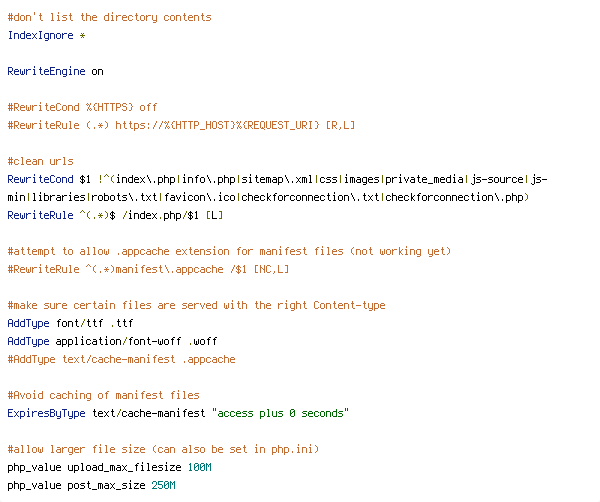The image size is (600, 502).
Task: Click the 100M upload_max_filesize value
Action: point(199,467)
